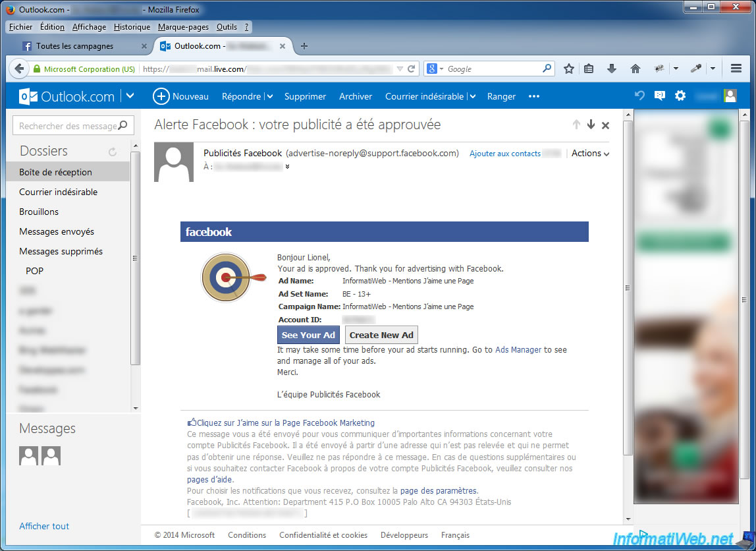Image resolution: width=756 pixels, height=551 pixels.
Task: Click the green padlock site identity icon
Action: (37, 69)
